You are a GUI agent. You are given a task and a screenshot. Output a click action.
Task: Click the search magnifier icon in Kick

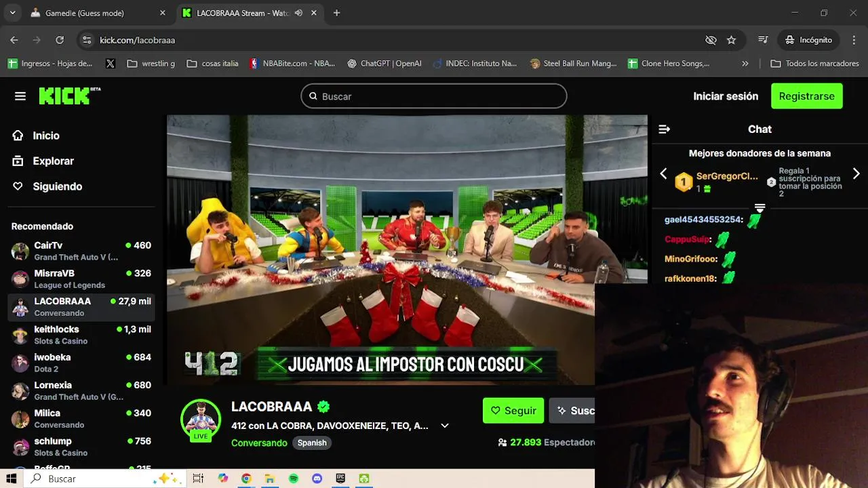(313, 96)
